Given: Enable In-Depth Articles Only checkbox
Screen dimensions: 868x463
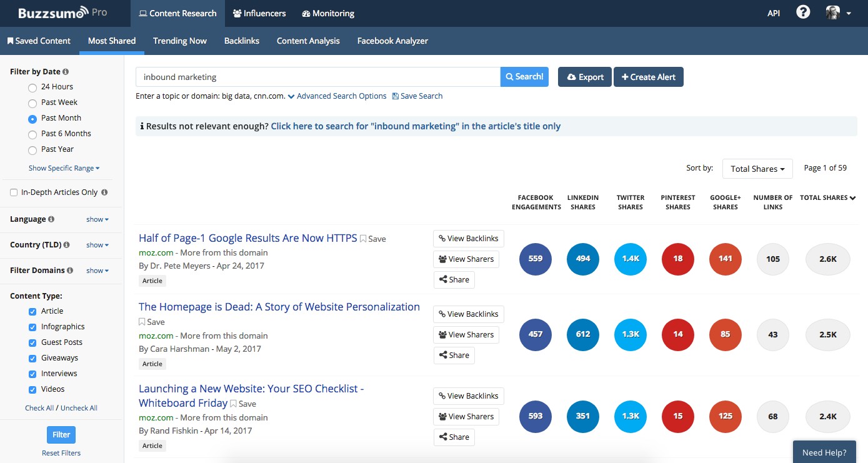Looking at the screenshot, I should tap(14, 192).
